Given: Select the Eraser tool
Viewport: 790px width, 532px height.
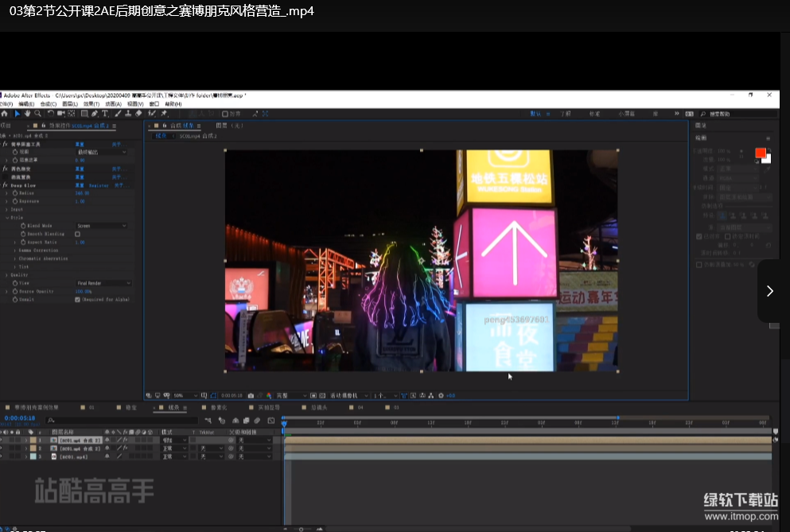Looking at the screenshot, I should point(138,114).
